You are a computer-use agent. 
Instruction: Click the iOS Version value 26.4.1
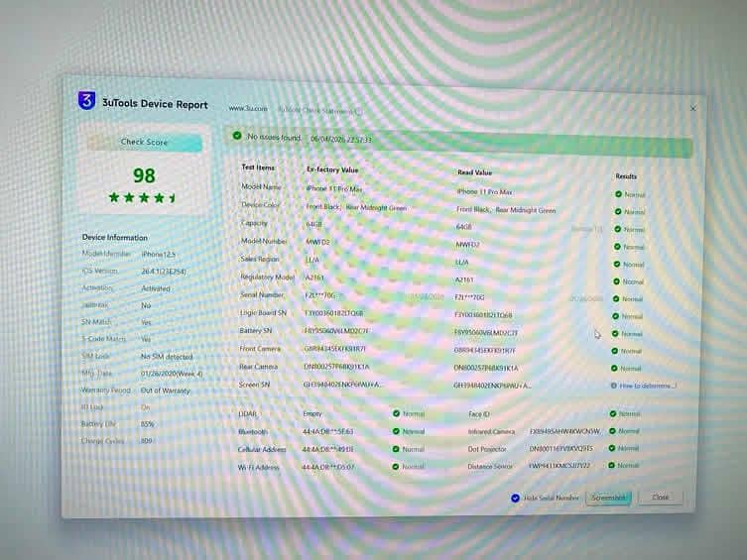(x=164, y=272)
